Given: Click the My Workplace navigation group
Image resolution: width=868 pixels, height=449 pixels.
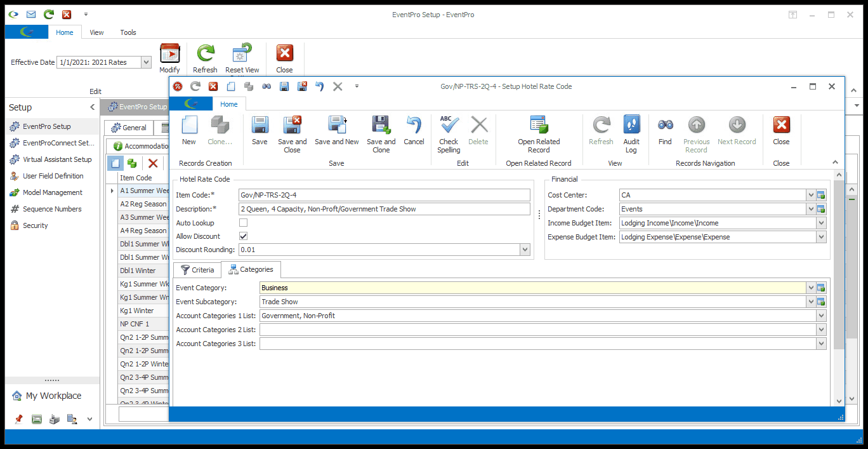Looking at the screenshot, I should point(52,396).
